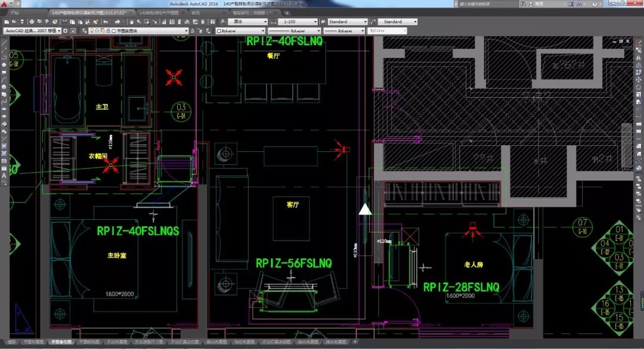Select the Hatch tool in draw toolbar
This screenshot has width=644, height=349.
(x=4, y=145)
